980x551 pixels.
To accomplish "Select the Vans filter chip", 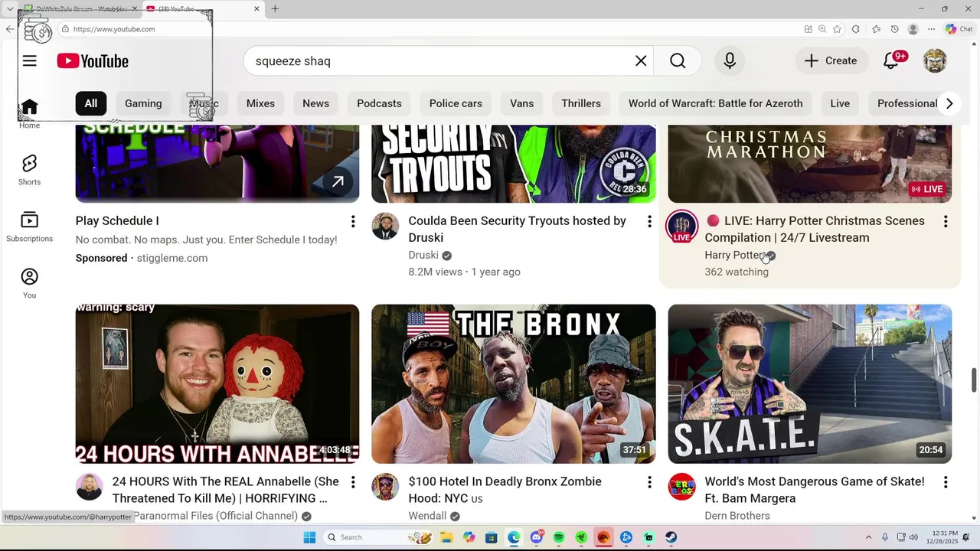I will pos(522,103).
